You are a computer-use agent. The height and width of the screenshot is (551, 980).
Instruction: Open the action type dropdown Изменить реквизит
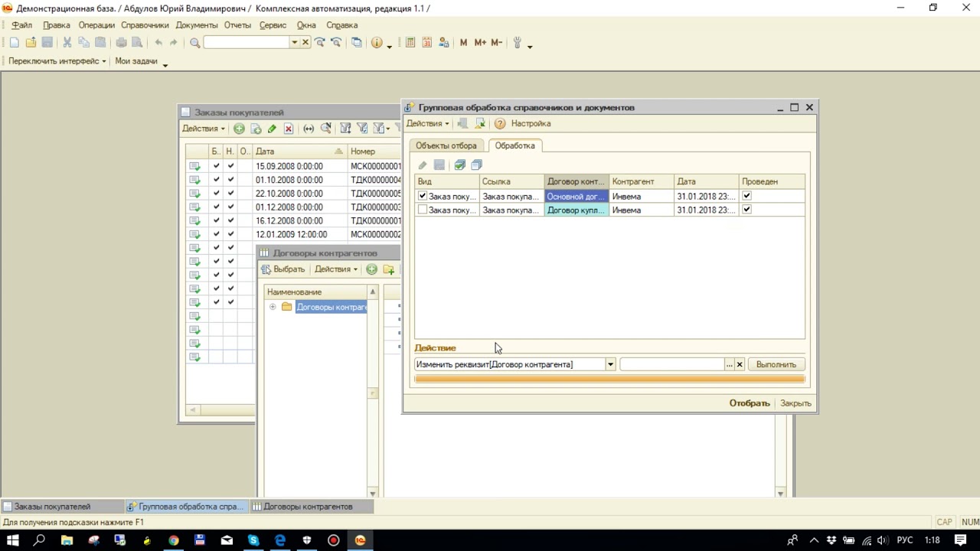[x=610, y=364]
